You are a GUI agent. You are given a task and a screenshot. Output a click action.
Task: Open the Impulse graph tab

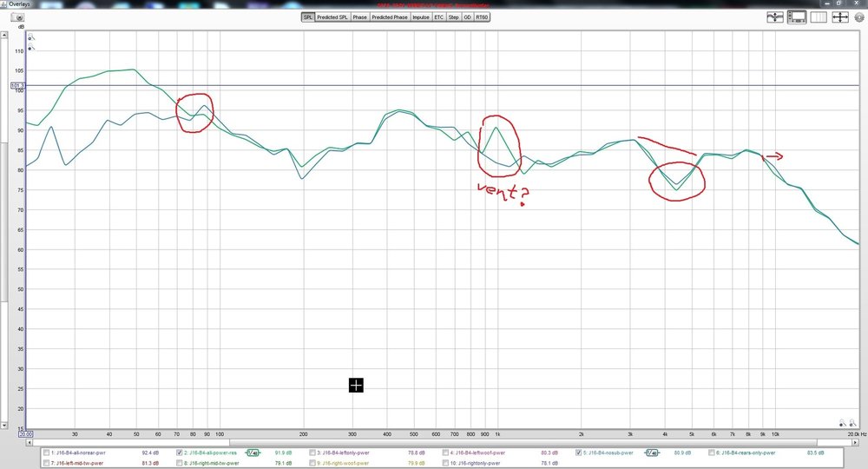coord(421,17)
